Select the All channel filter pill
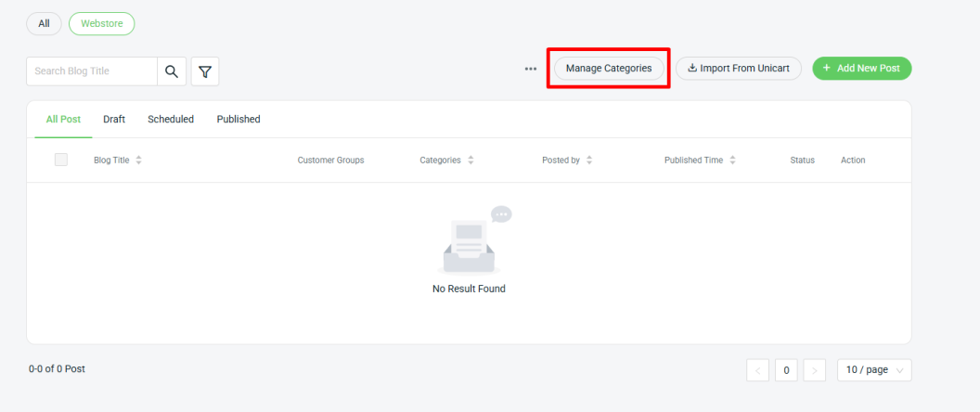 (44, 24)
